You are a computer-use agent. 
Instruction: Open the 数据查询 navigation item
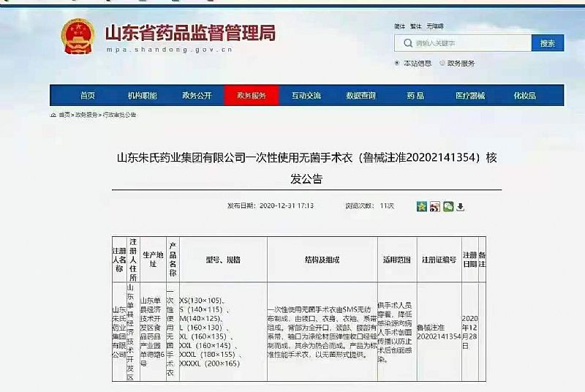(361, 96)
